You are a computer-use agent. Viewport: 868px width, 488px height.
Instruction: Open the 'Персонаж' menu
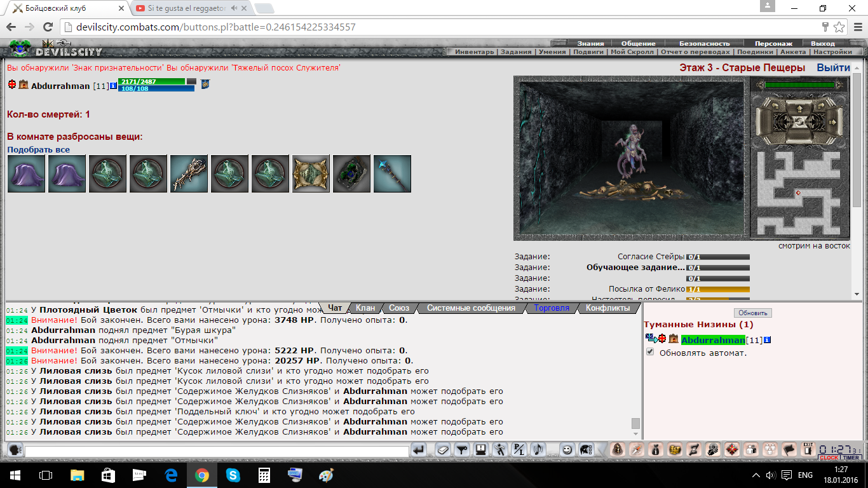tap(773, 43)
